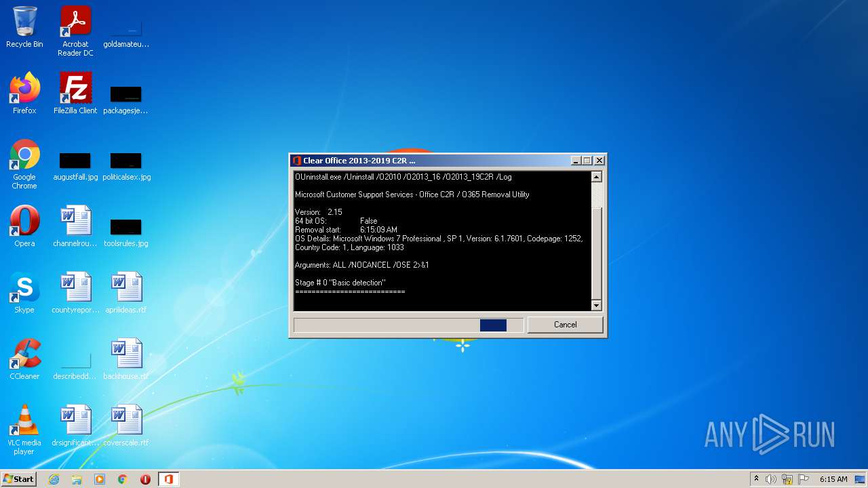
Task: Open VLC media player shortcut
Action: (x=24, y=430)
